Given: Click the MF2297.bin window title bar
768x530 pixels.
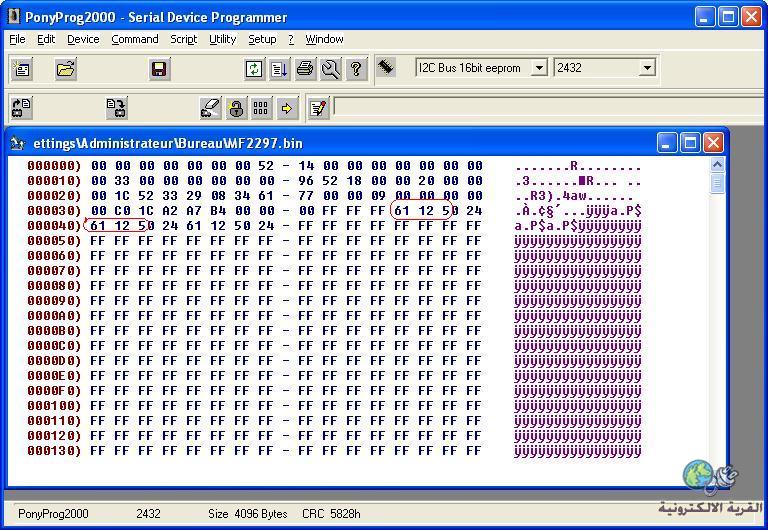Looking at the screenshot, I should (x=367, y=143).
